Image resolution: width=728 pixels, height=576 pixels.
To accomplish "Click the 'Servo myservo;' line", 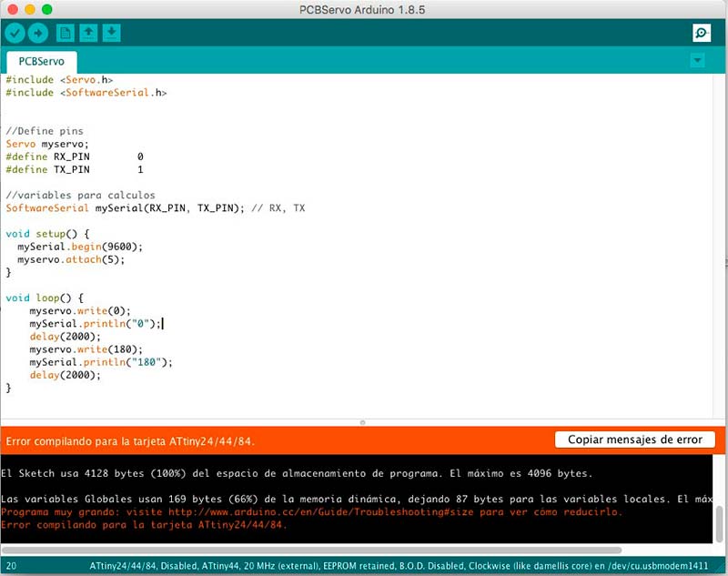I will click(47, 145).
